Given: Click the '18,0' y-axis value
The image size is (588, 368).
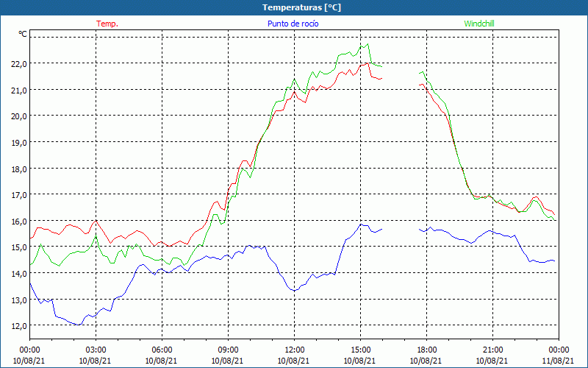Looking at the screenshot, I should [20, 169].
